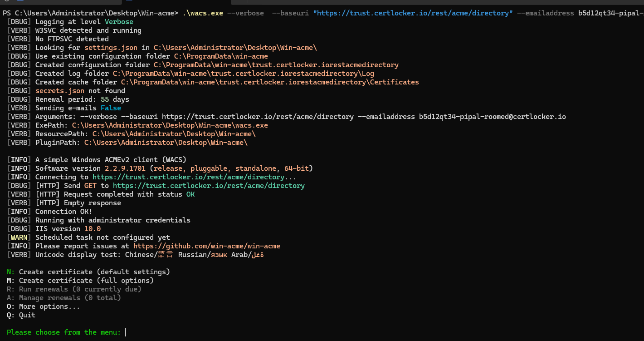Click 'False' in the Sending e-mails line
The width and height of the screenshot is (644, 341).
click(111, 108)
